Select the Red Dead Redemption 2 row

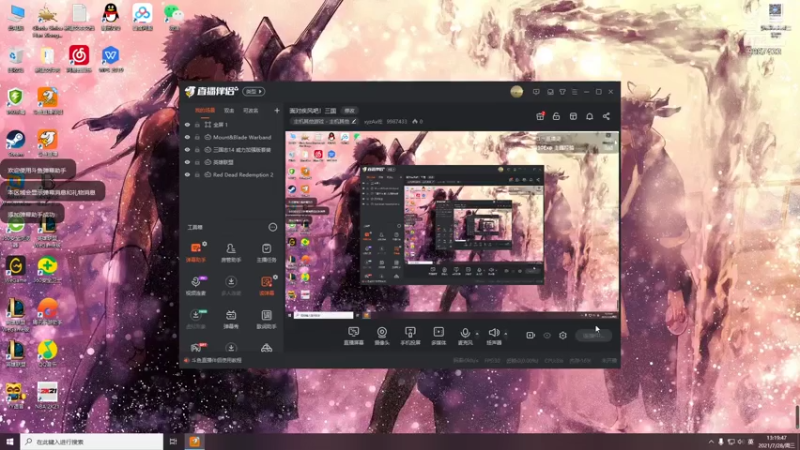[232, 174]
